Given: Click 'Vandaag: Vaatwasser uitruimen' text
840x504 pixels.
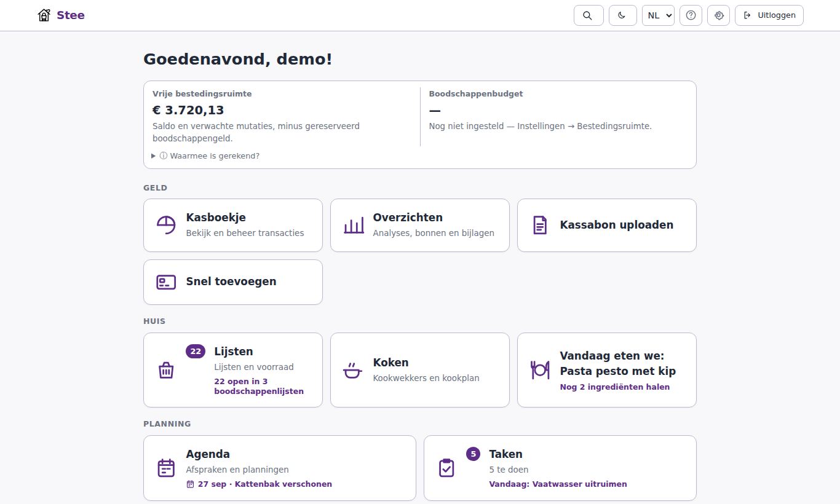Looking at the screenshot, I should [558, 484].
